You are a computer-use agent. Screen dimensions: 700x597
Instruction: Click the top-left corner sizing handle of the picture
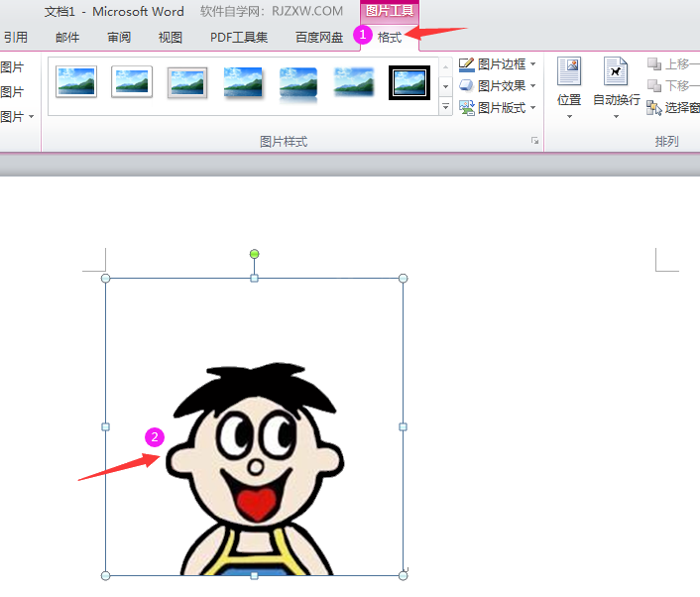tap(105, 279)
